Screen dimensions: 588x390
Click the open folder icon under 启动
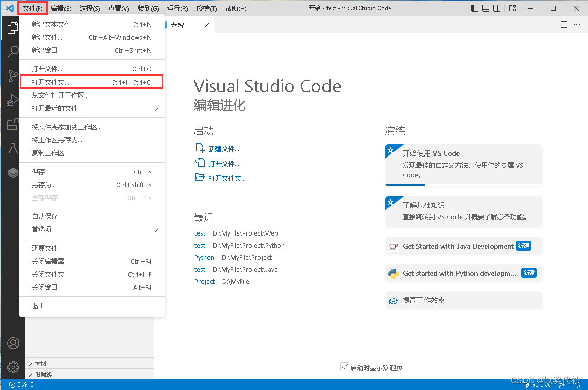coord(200,177)
